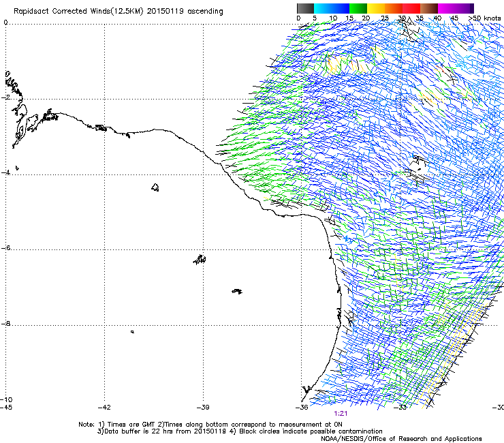
Task: Click the longitude label '-45'
Action: pos(6,408)
